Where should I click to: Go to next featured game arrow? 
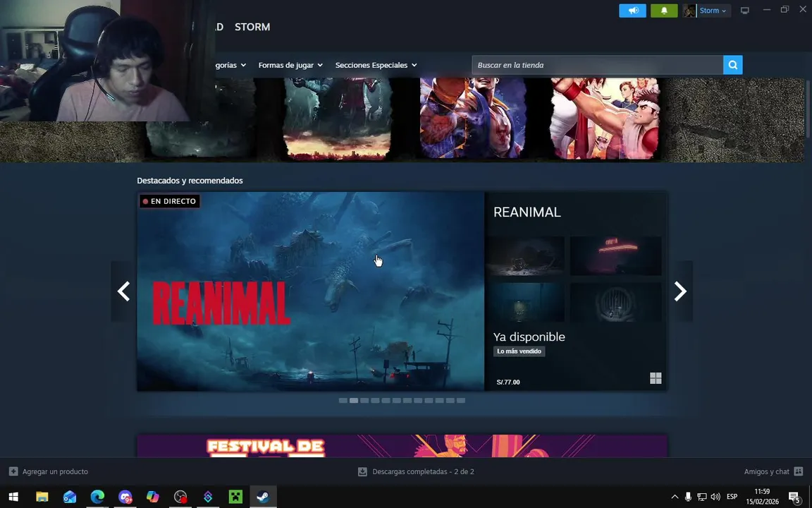click(680, 291)
